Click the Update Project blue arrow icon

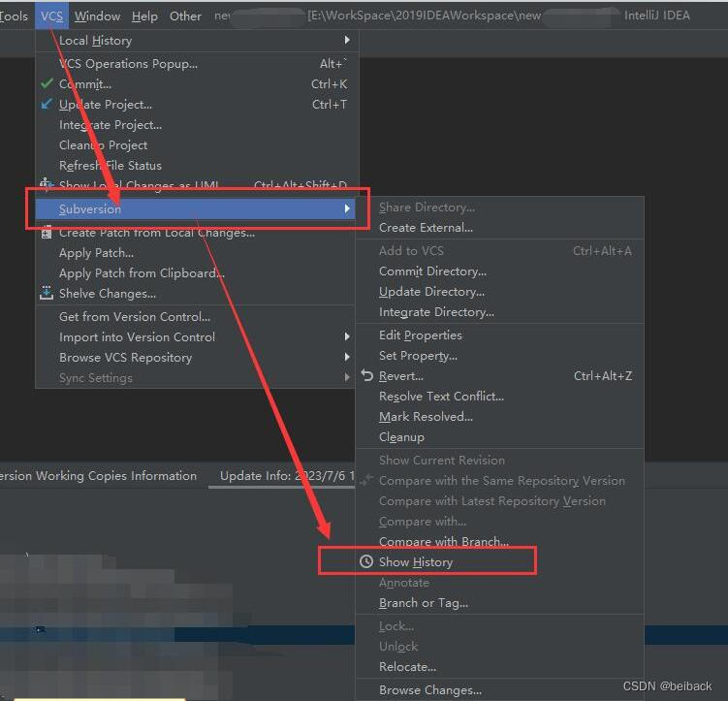pyautogui.click(x=47, y=104)
